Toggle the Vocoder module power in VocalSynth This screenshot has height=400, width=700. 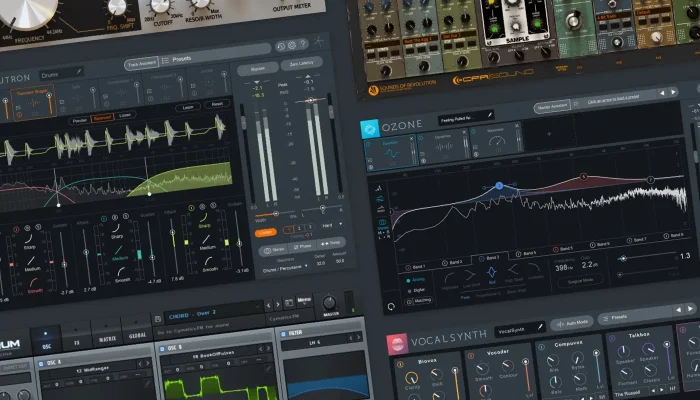click(x=471, y=356)
